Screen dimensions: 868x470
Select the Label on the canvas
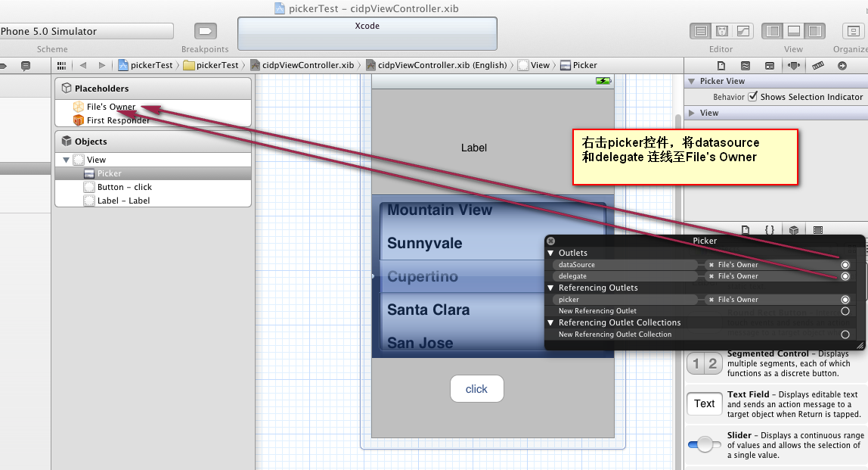coord(474,148)
